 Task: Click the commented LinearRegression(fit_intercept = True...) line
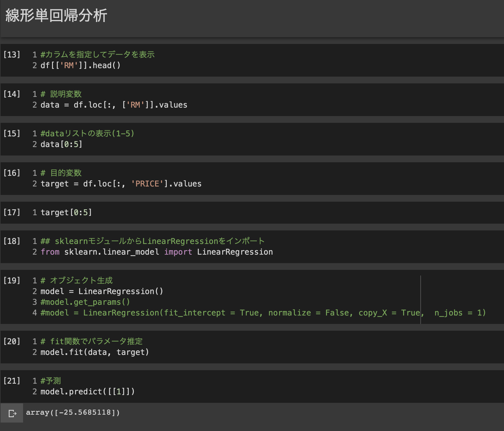click(263, 313)
